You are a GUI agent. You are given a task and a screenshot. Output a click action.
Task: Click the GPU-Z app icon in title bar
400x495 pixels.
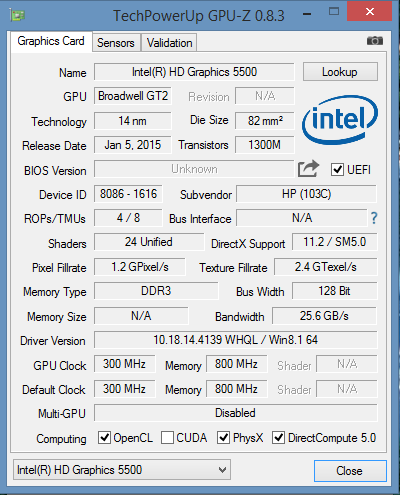(18, 15)
